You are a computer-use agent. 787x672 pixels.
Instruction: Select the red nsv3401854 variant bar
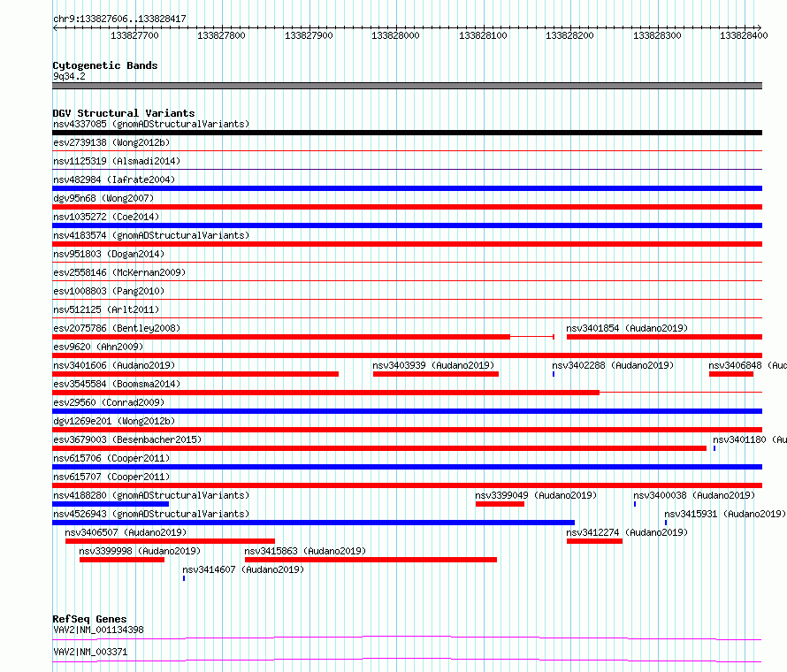665,337
